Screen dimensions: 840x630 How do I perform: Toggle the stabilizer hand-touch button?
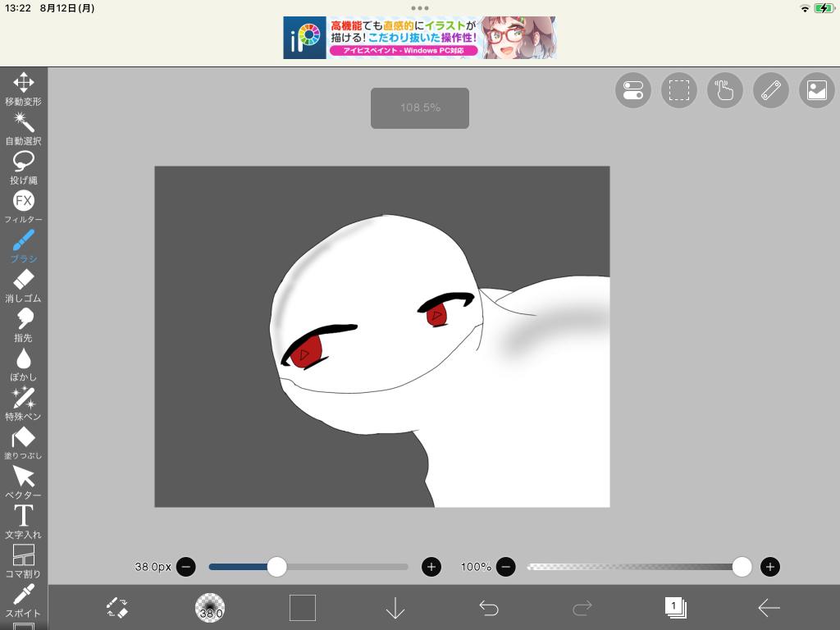pos(725,90)
